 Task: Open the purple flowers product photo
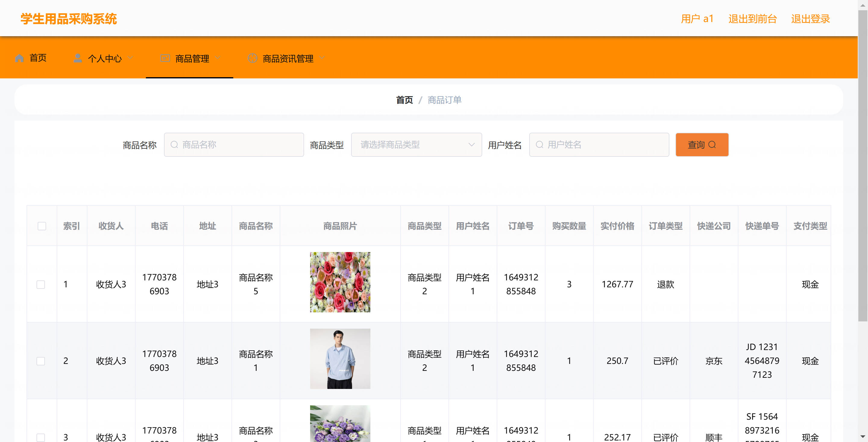(x=340, y=423)
